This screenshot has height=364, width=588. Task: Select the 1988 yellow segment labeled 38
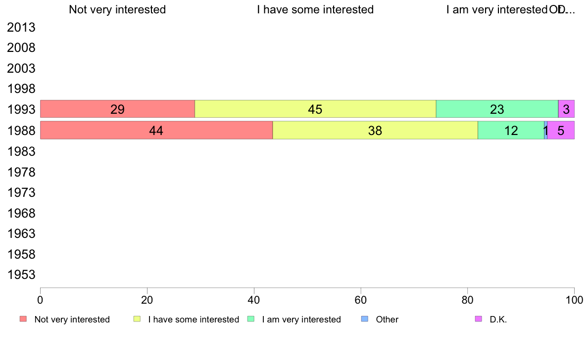[x=375, y=130]
